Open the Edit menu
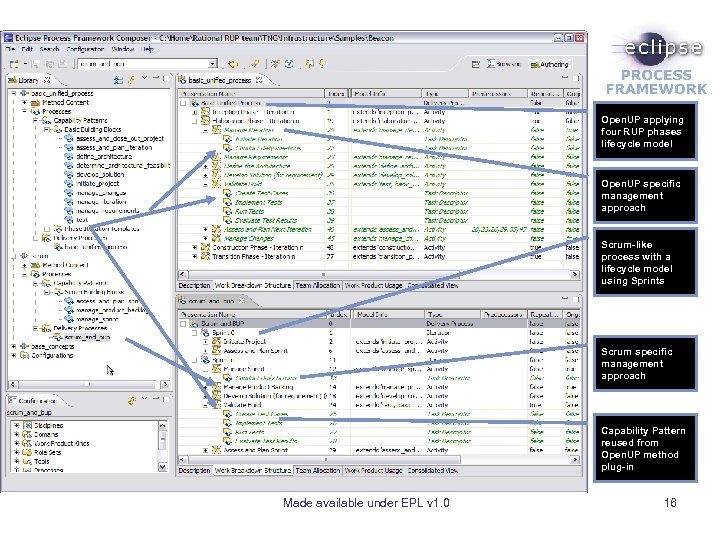The image size is (720, 540). (x=27, y=49)
